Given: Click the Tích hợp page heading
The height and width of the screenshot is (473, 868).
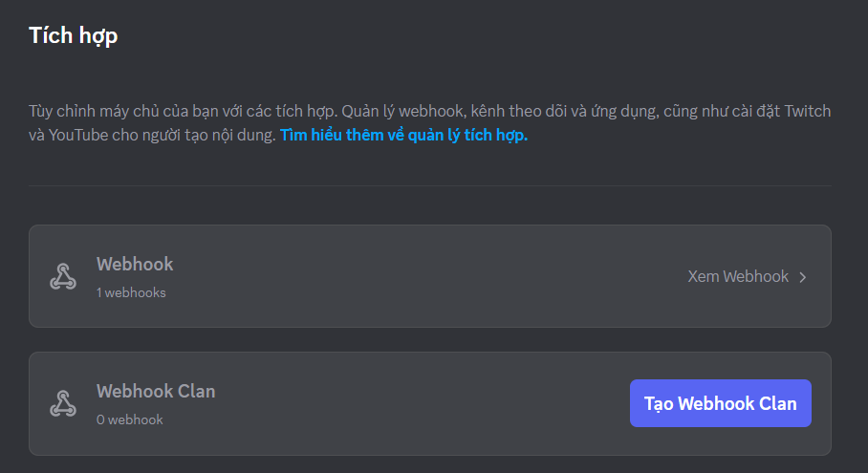Looking at the screenshot, I should point(74,36).
